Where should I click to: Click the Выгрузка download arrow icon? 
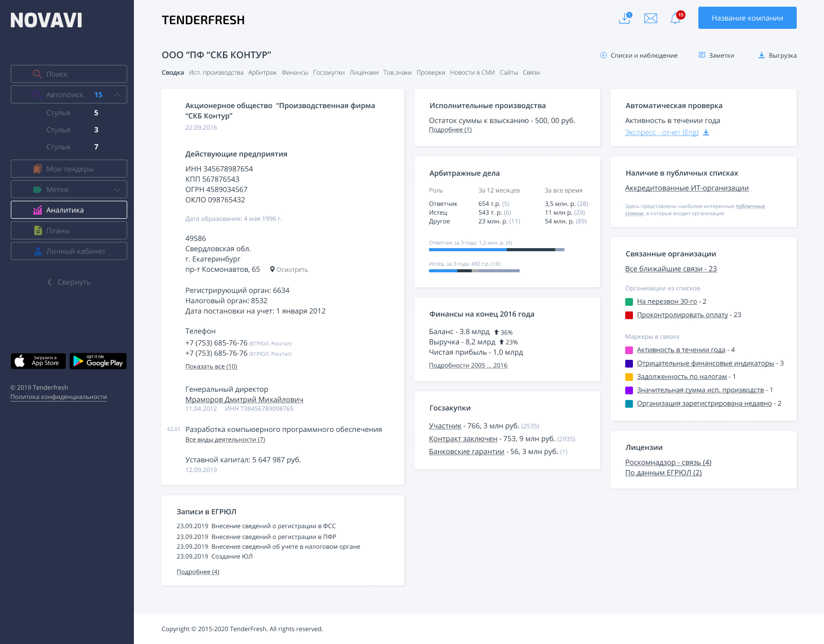click(762, 55)
